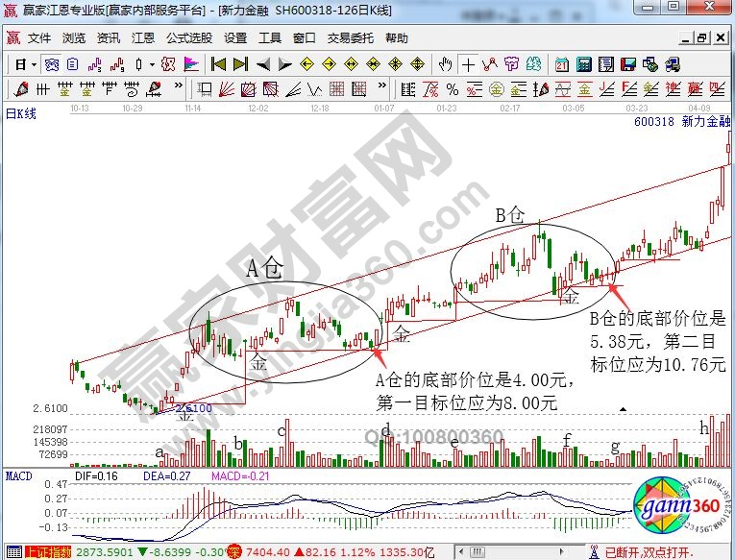Open the notepad document icon

pyautogui.click(x=606, y=64)
